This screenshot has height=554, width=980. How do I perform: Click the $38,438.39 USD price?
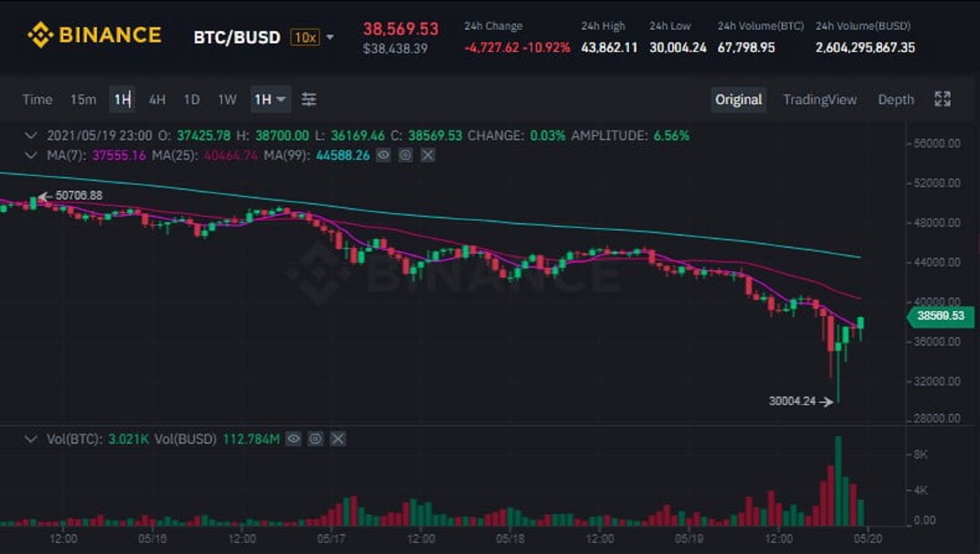coord(395,49)
